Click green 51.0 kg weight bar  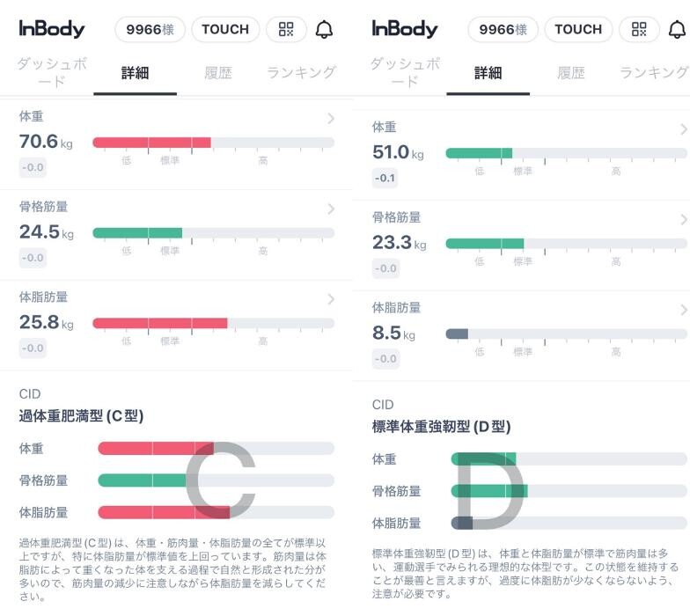479,153
